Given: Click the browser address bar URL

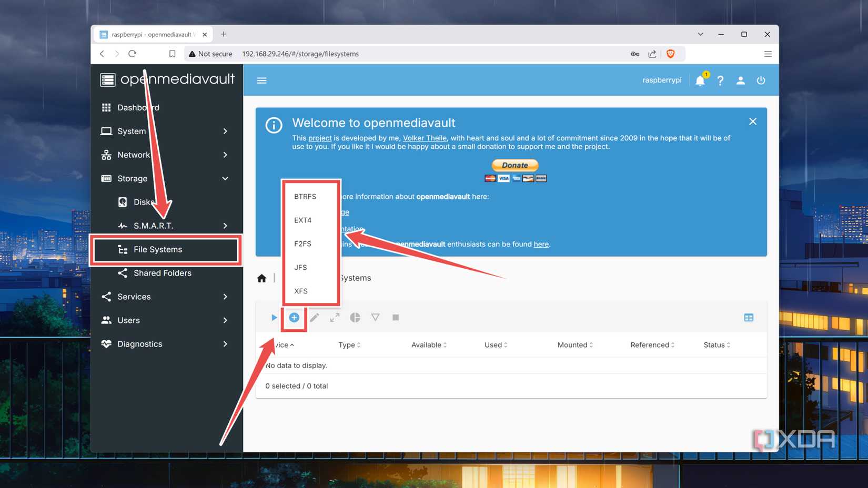Looking at the screenshot, I should point(300,54).
